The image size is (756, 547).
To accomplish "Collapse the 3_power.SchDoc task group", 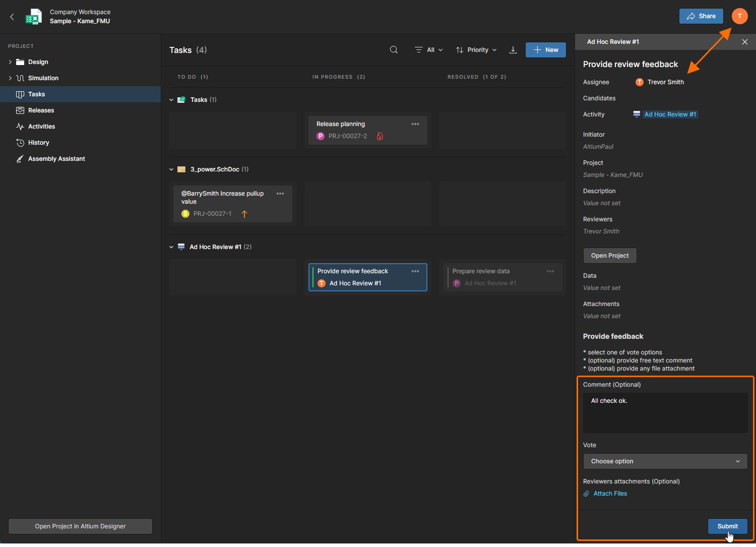I will 171,169.
